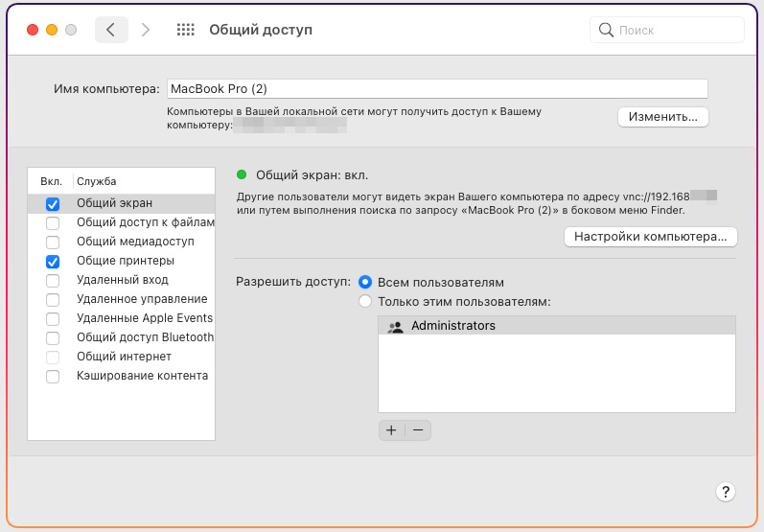Select Кэширование контента service row
This screenshot has width=764, height=532.
click(x=142, y=376)
